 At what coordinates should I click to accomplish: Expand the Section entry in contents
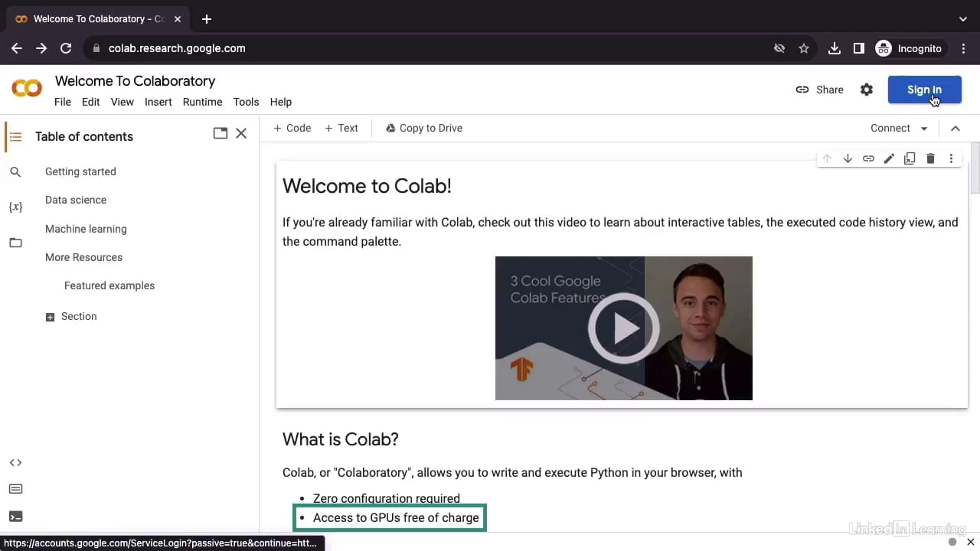tap(50, 317)
